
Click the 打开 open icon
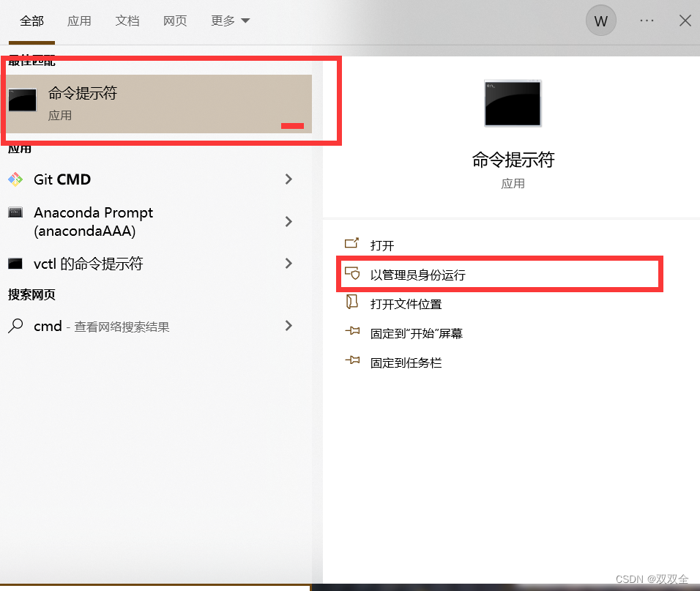351,243
